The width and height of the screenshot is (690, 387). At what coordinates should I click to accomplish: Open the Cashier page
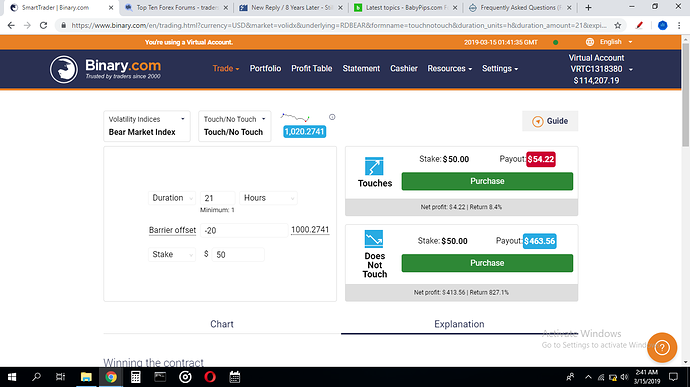(404, 69)
